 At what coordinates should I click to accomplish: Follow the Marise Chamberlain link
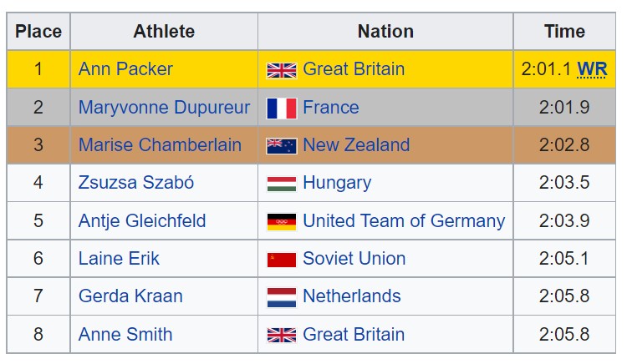(160, 145)
